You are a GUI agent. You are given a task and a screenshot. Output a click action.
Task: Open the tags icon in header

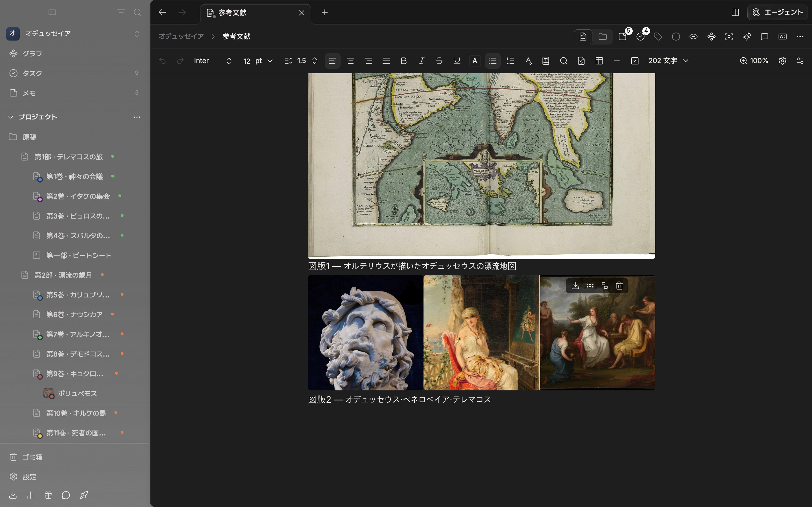658,37
